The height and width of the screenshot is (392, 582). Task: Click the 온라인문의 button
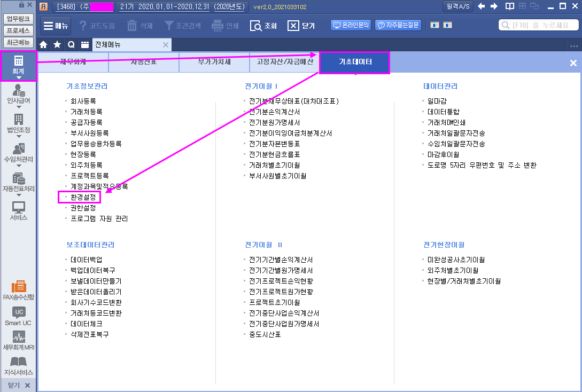351,25
